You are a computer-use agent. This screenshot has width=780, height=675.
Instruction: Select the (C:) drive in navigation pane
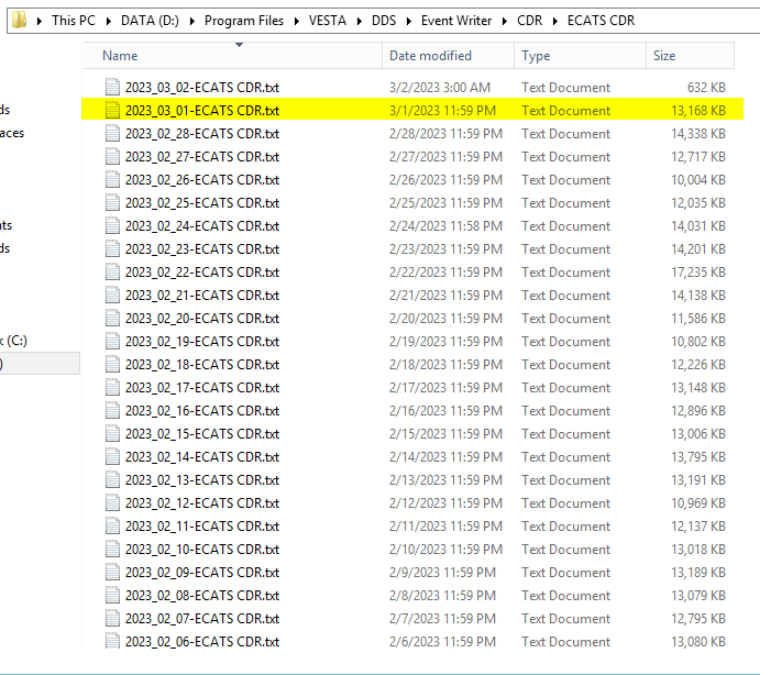13,341
